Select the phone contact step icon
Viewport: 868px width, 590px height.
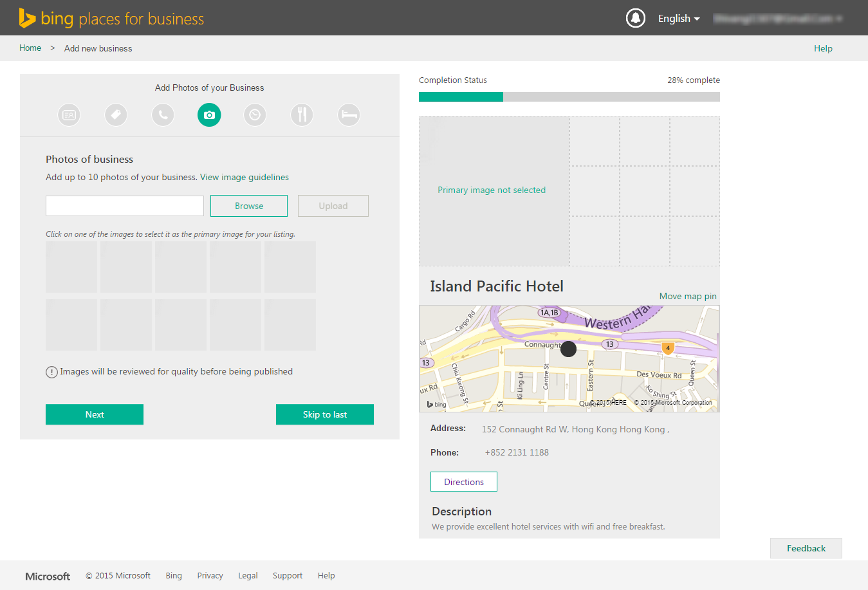163,115
